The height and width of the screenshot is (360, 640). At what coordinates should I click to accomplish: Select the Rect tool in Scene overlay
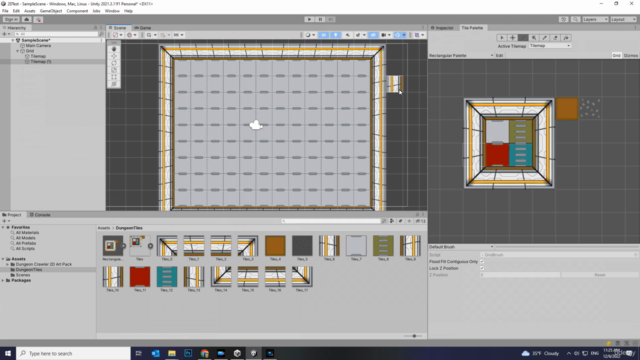click(114, 77)
